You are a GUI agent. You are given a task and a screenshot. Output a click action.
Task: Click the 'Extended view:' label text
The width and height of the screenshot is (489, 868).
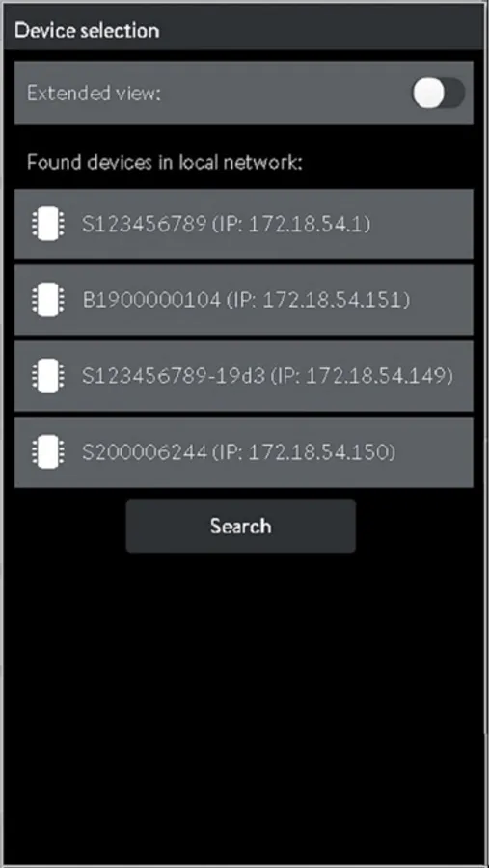tap(94, 93)
